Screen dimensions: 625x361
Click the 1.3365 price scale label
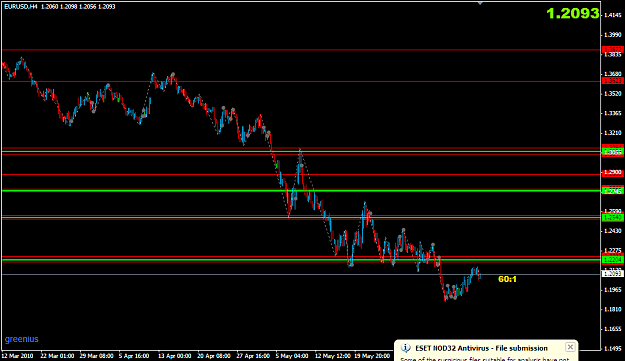pos(613,113)
